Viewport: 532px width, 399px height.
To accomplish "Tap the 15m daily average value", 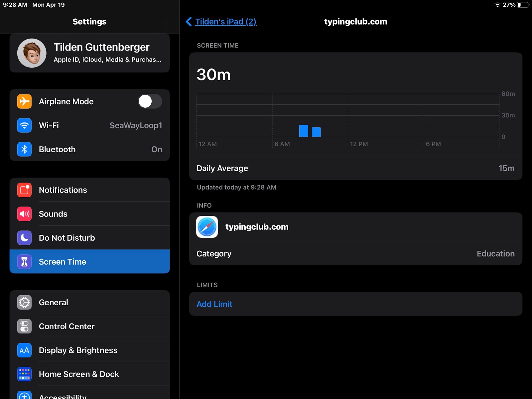I will 506,168.
